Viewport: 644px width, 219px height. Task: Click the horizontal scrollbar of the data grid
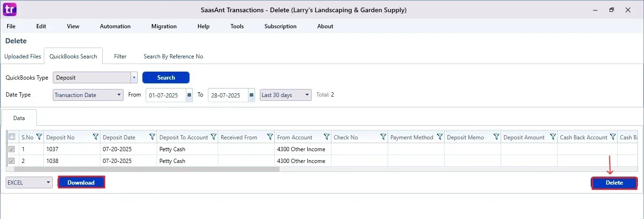[146, 169]
